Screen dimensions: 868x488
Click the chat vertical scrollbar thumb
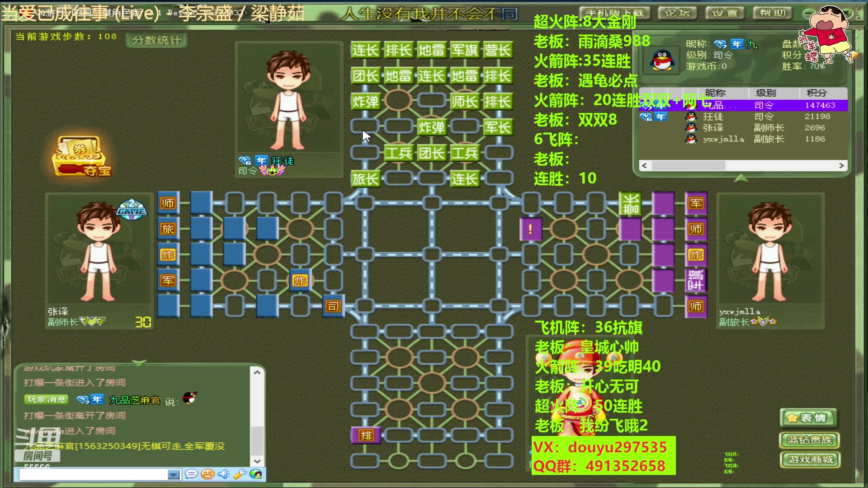click(x=257, y=441)
